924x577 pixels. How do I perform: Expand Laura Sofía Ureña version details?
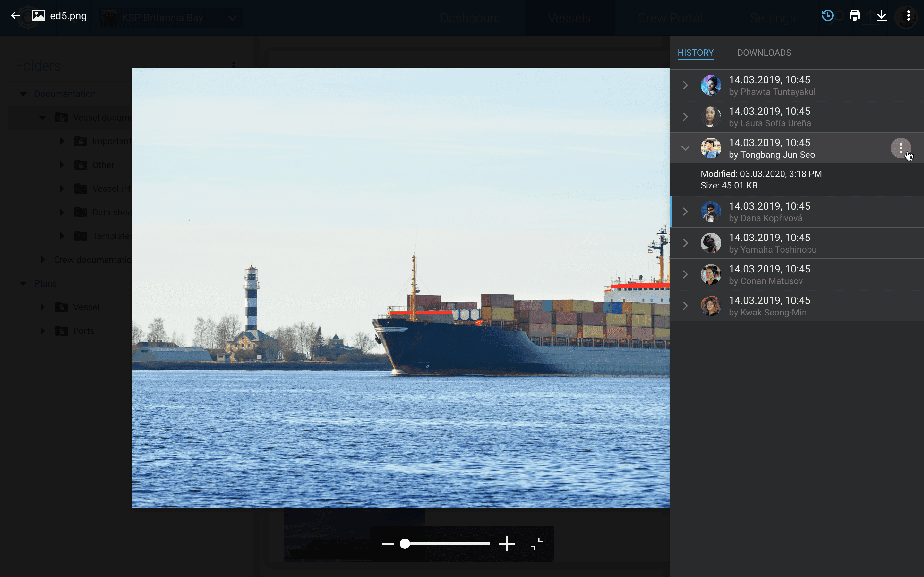pyautogui.click(x=685, y=117)
